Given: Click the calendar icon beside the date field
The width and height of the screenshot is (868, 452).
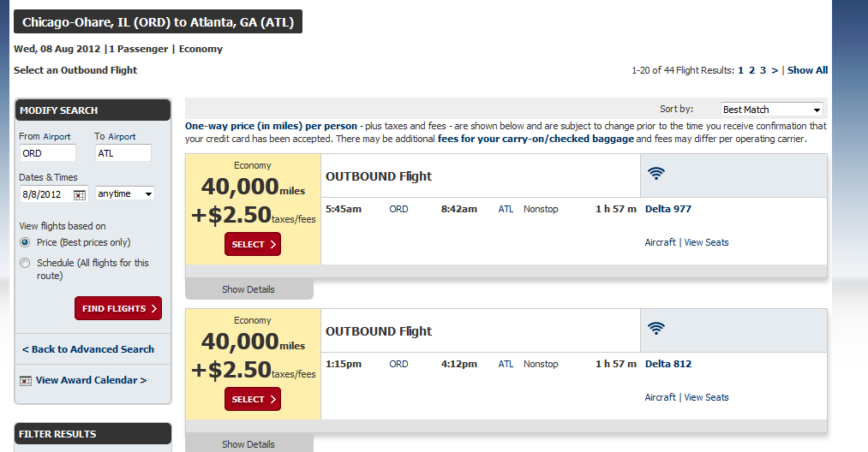Looking at the screenshot, I should click(x=80, y=194).
